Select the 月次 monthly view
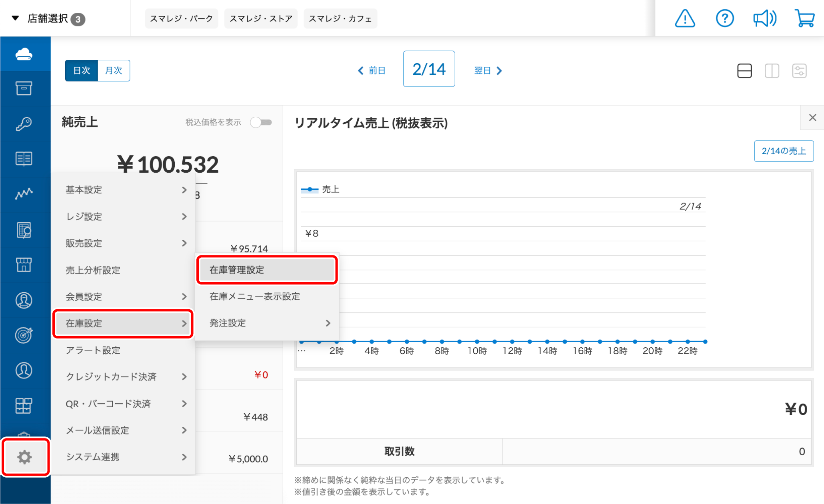 (114, 71)
